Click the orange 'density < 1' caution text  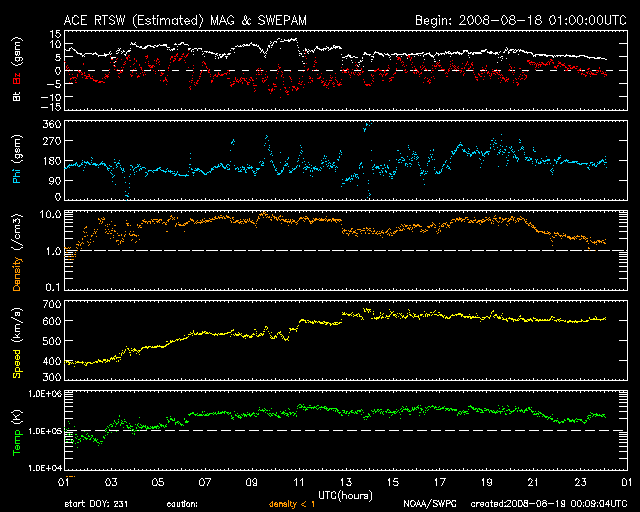click(292, 504)
